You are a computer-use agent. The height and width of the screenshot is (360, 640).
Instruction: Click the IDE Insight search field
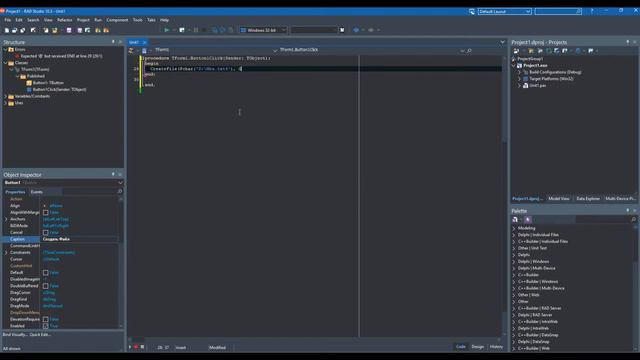tap(558, 11)
